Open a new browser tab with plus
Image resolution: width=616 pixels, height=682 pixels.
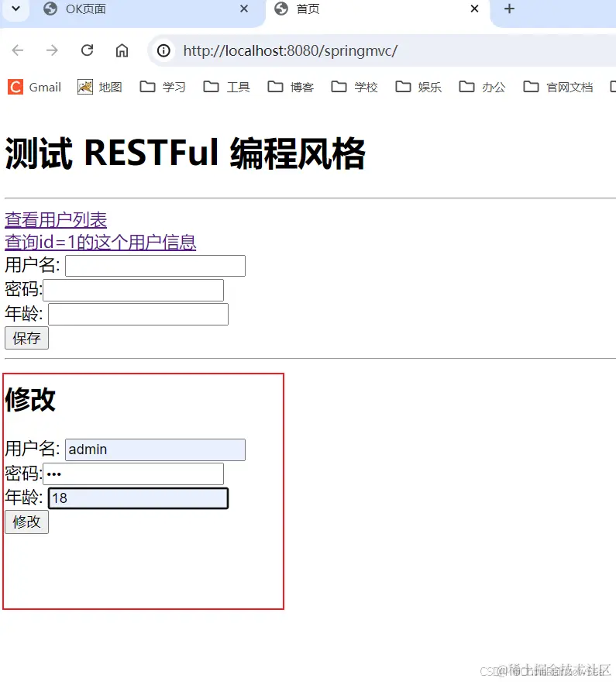[509, 9]
